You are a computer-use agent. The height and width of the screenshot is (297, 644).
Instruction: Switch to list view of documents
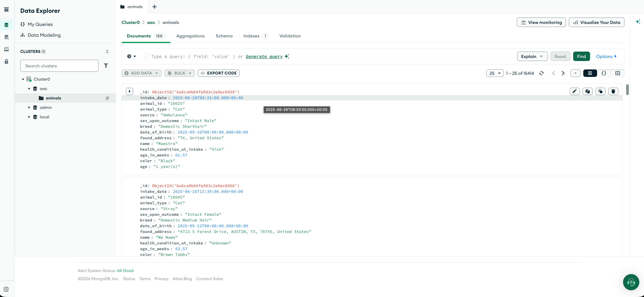(590, 73)
